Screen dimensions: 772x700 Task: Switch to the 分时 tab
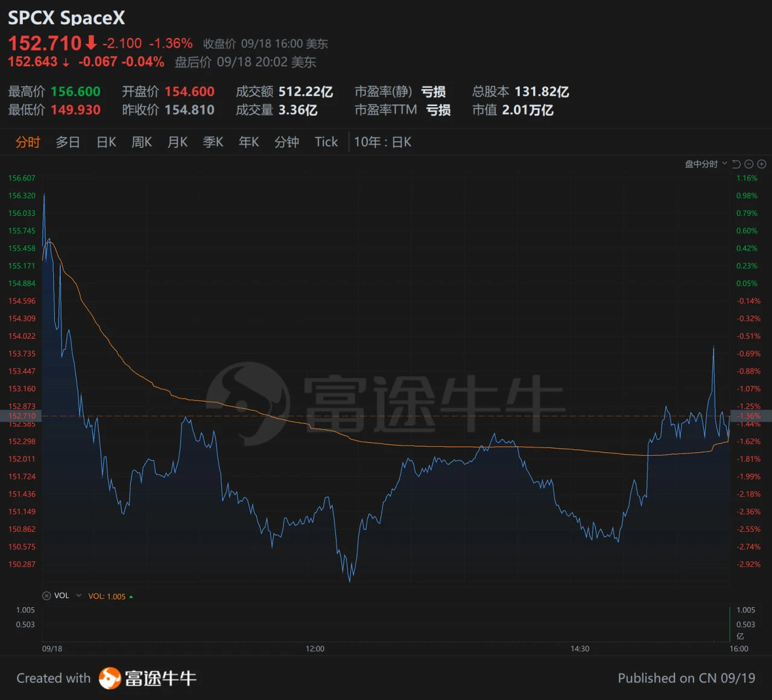tap(28, 142)
